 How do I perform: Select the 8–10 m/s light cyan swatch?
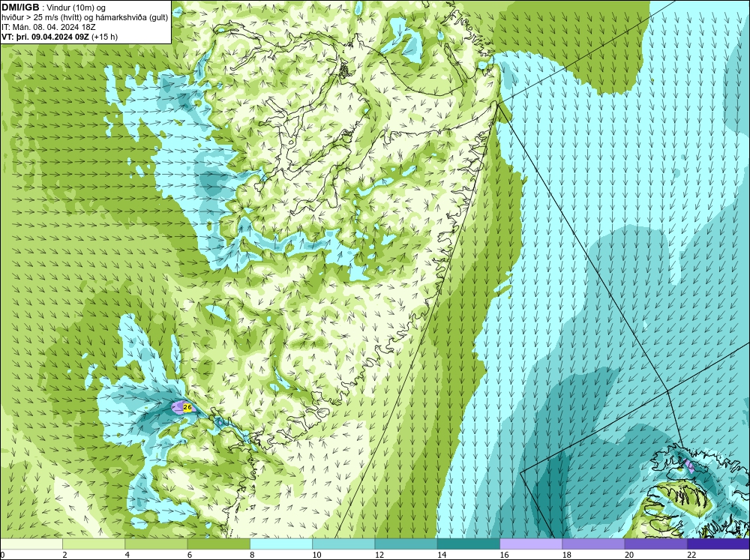[281, 544]
